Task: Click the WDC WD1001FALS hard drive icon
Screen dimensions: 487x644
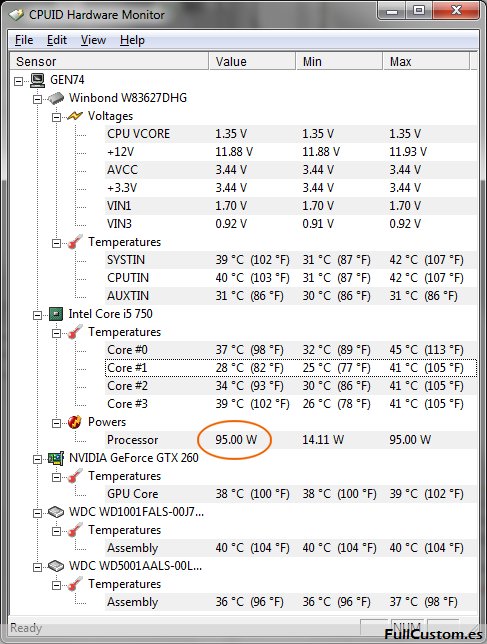Action: click(x=56, y=512)
